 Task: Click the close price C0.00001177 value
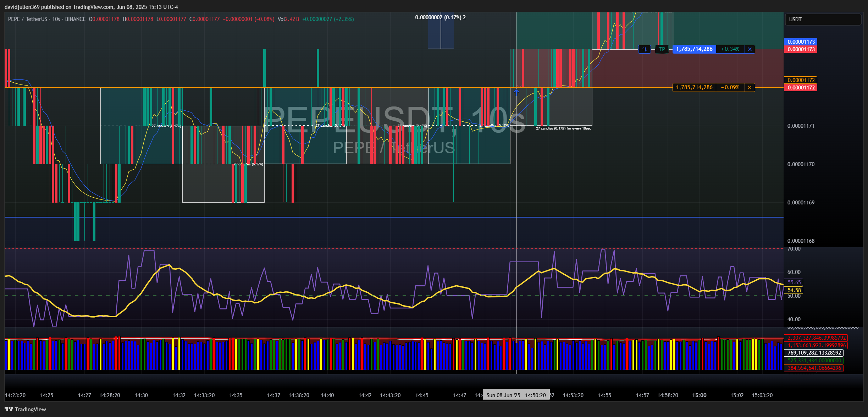[x=204, y=19]
